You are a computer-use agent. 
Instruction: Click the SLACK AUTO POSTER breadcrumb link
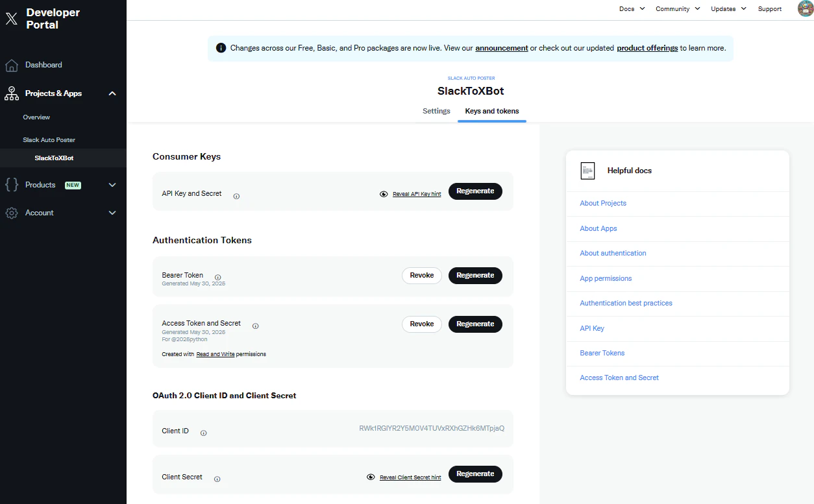pyautogui.click(x=471, y=78)
